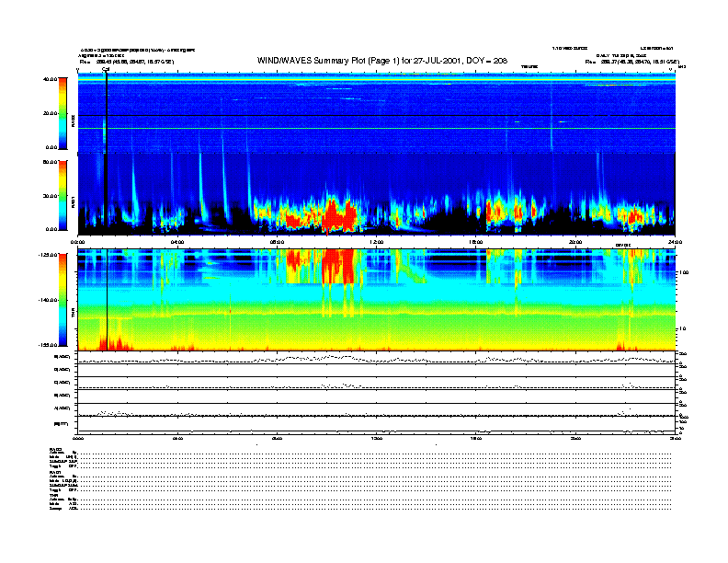
Task: Click the -140.00 label on TNR scale
Action: 48,300
